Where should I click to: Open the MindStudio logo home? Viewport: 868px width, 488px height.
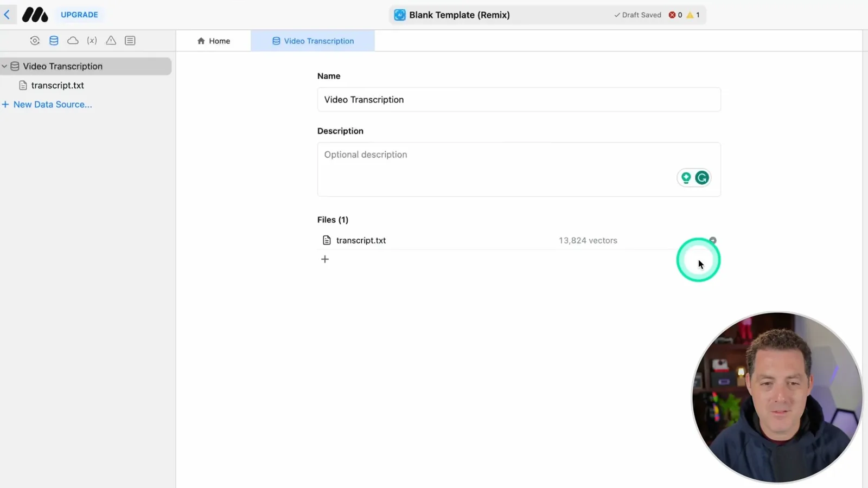pos(35,15)
